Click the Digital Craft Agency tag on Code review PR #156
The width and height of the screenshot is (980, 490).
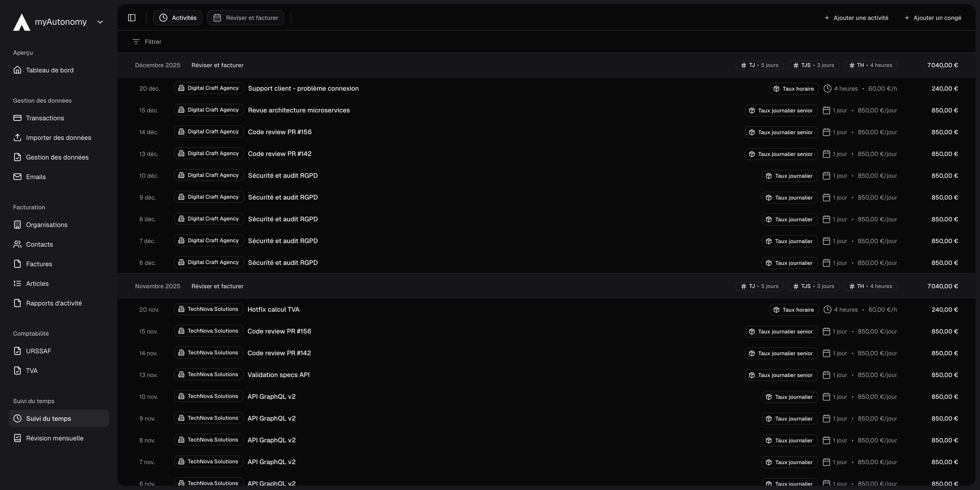click(209, 131)
